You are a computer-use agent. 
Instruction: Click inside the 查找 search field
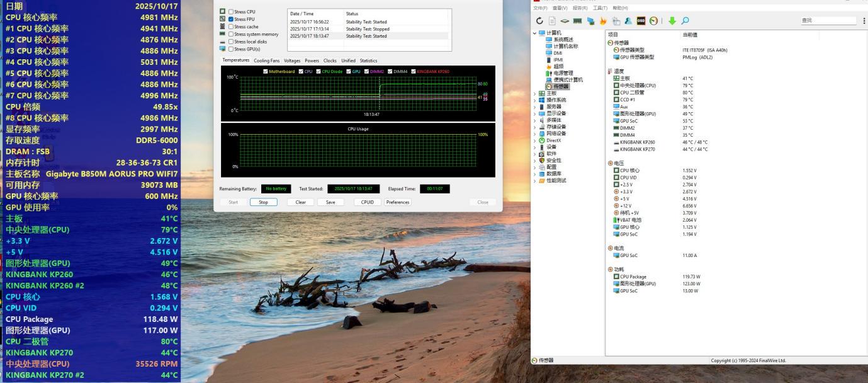828,21
